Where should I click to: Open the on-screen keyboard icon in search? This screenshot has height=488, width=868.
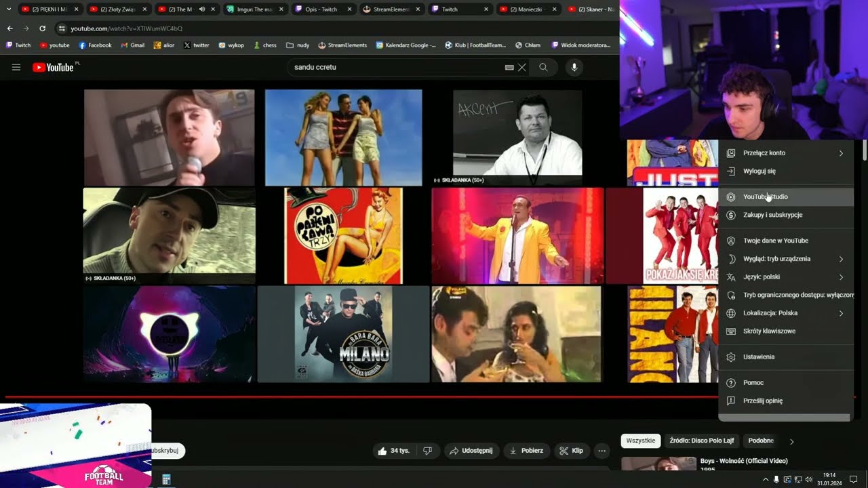click(x=509, y=67)
